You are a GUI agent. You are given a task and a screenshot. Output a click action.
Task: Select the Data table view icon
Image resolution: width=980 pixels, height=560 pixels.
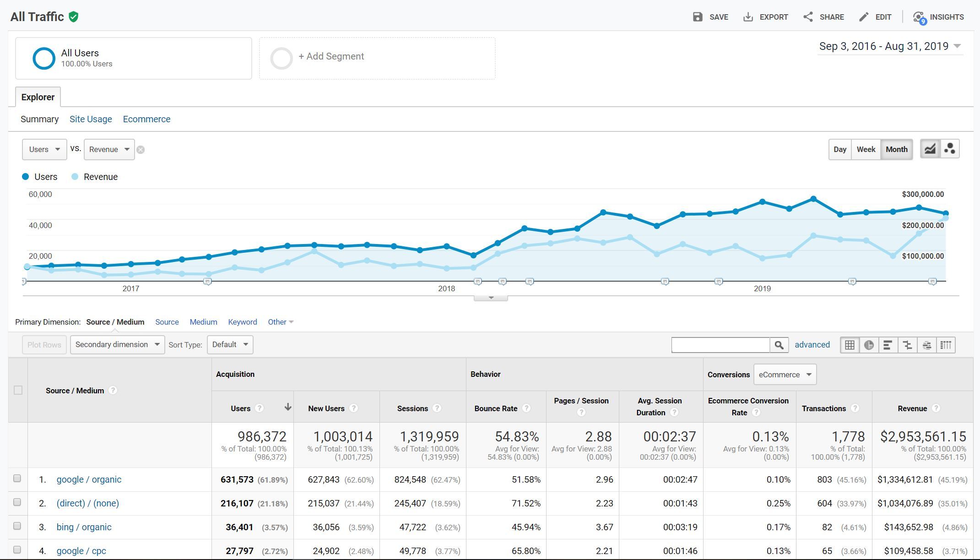[850, 345]
